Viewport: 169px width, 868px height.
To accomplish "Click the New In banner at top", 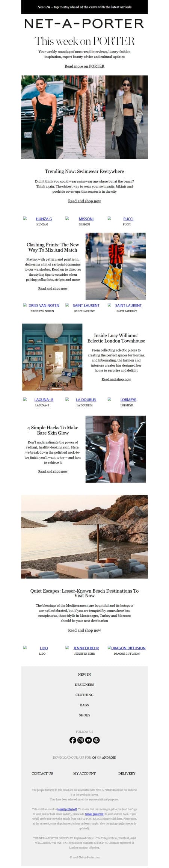I will point(84,7).
